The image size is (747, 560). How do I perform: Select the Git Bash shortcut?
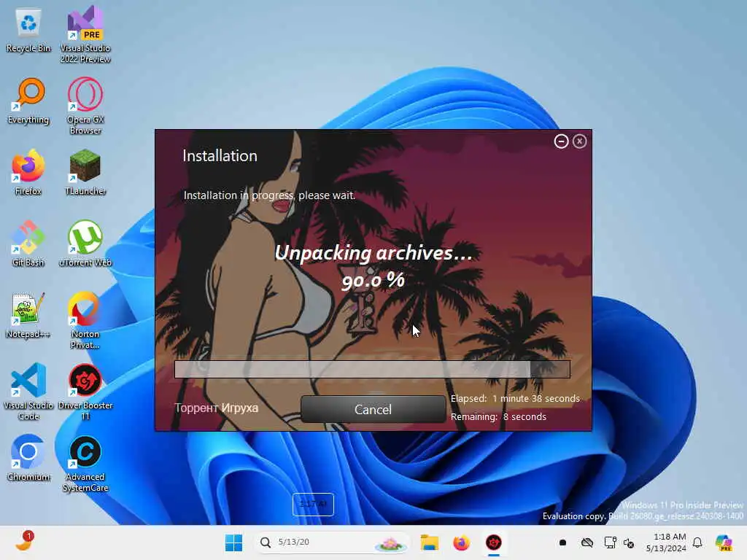(28, 244)
